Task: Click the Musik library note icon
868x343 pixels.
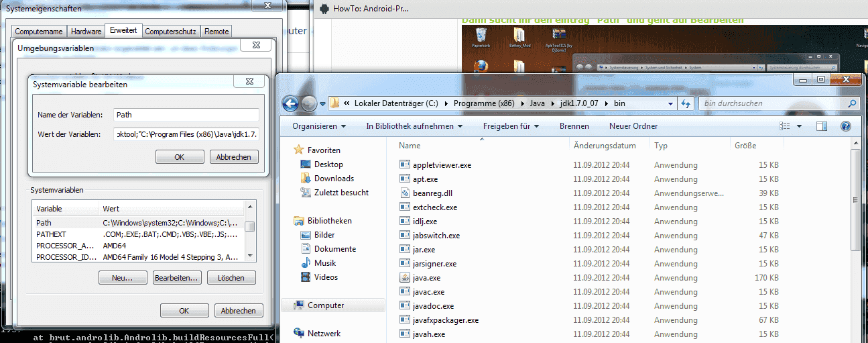Action: point(306,263)
